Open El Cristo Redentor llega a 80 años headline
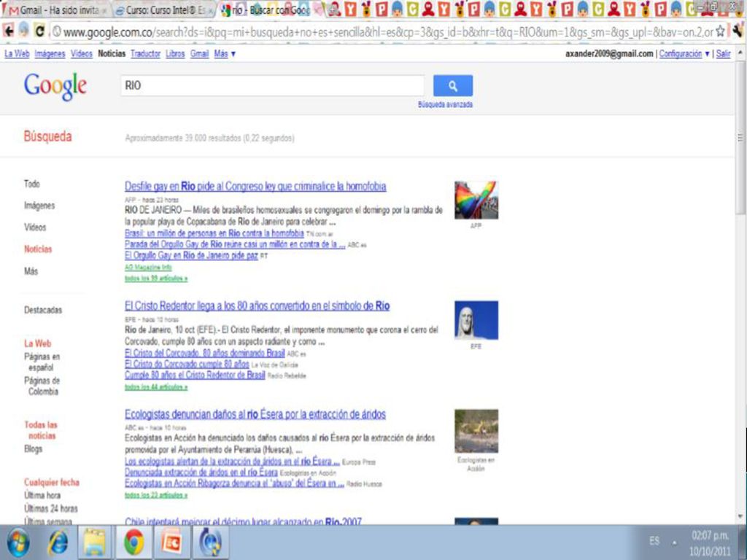 coord(258,306)
